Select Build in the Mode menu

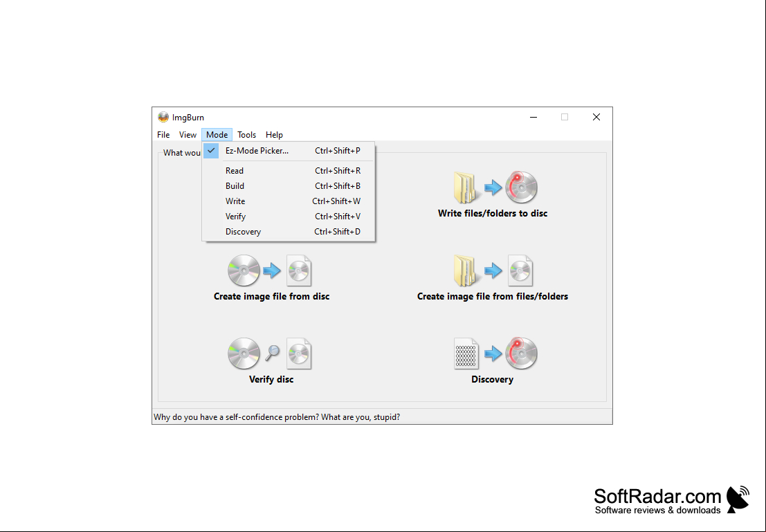[289, 186]
